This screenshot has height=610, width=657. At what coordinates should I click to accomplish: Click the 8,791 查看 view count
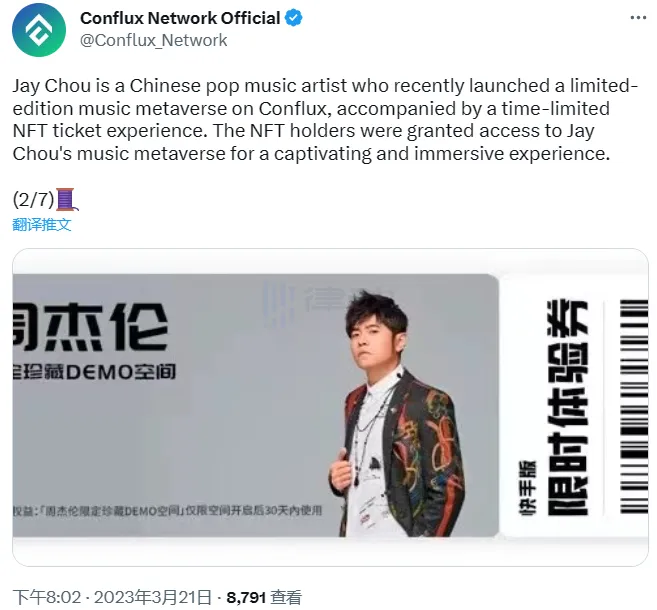pos(264,597)
